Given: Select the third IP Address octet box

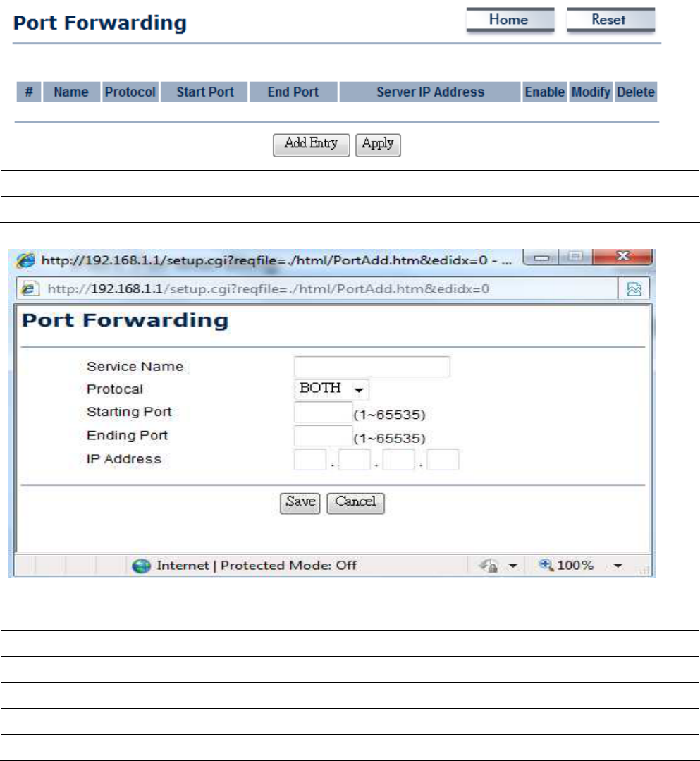Looking at the screenshot, I should [x=398, y=460].
